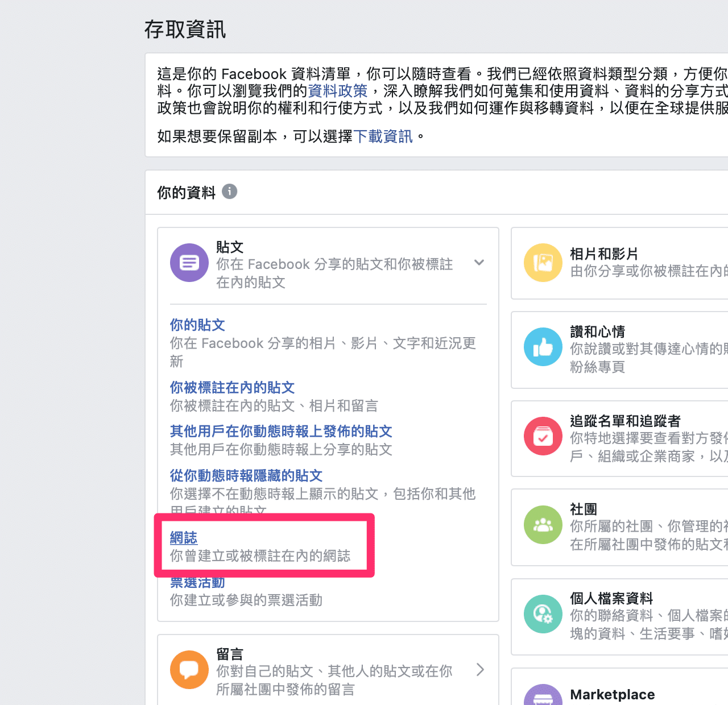Screen dimensions: 728x705
Task: Click the 追蹤名單和追蹤者 card title
Action: [x=625, y=421]
